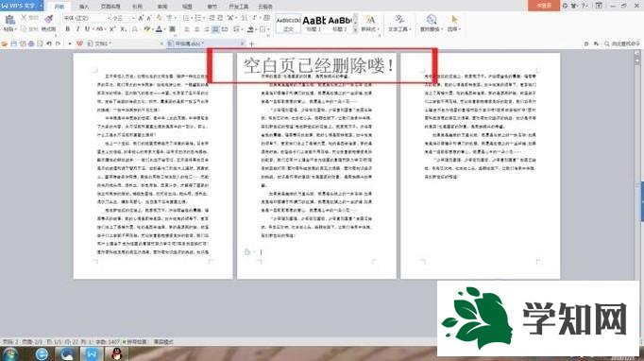Open the font name combo box
The height and width of the screenshot is (361, 644).
click(x=87, y=18)
